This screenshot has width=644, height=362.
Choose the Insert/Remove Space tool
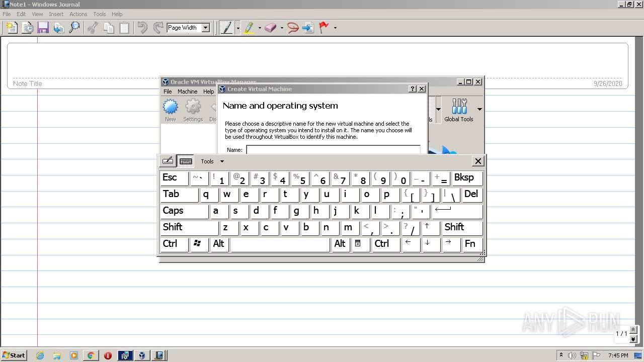pos(308,28)
